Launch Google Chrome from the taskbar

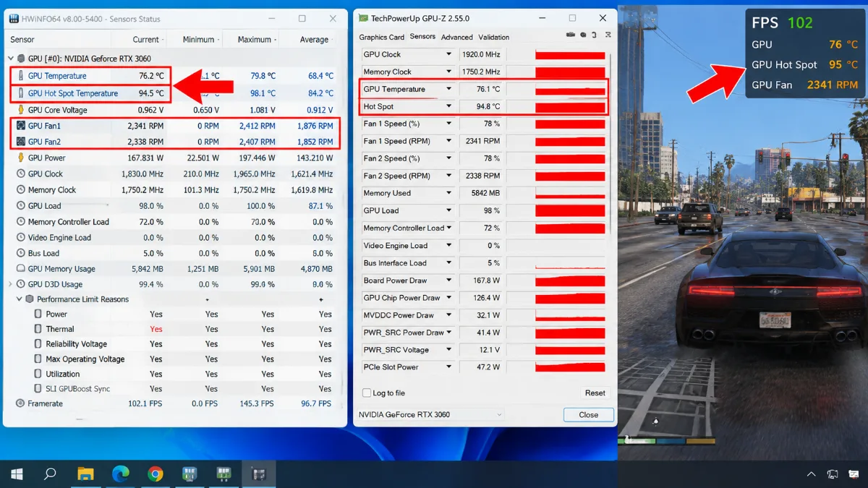155,474
